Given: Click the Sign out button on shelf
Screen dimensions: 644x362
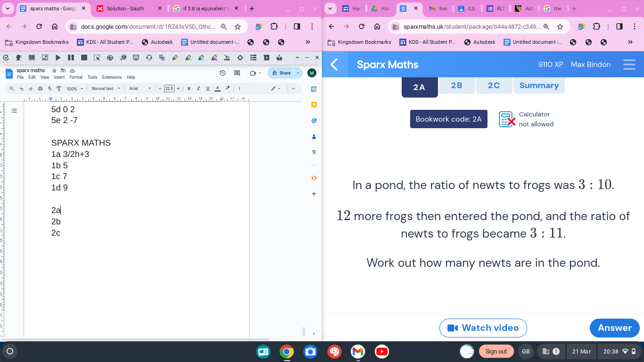Looking at the screenshot, I should coord(496,351).
